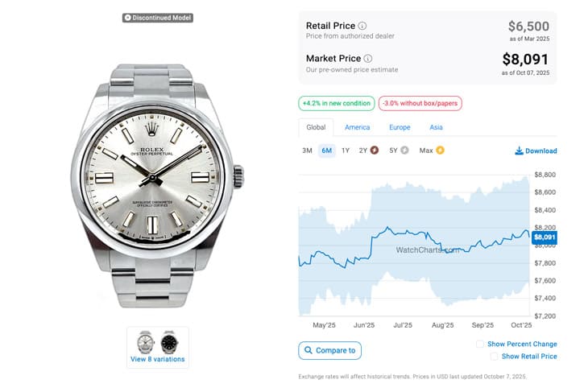588x388 pixels.
Task: Click the Discontinued Model badge icon
Action: [127, 17]
